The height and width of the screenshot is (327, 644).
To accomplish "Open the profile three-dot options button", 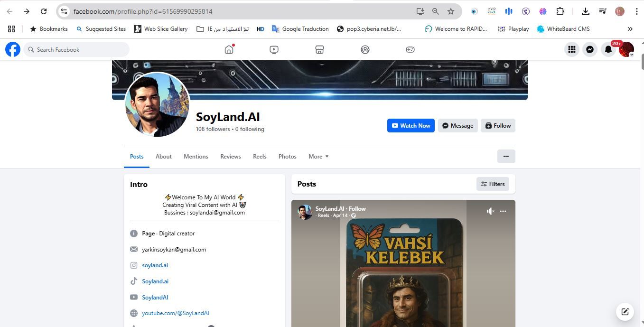I will pyautogui.click(x=506, y=156).
